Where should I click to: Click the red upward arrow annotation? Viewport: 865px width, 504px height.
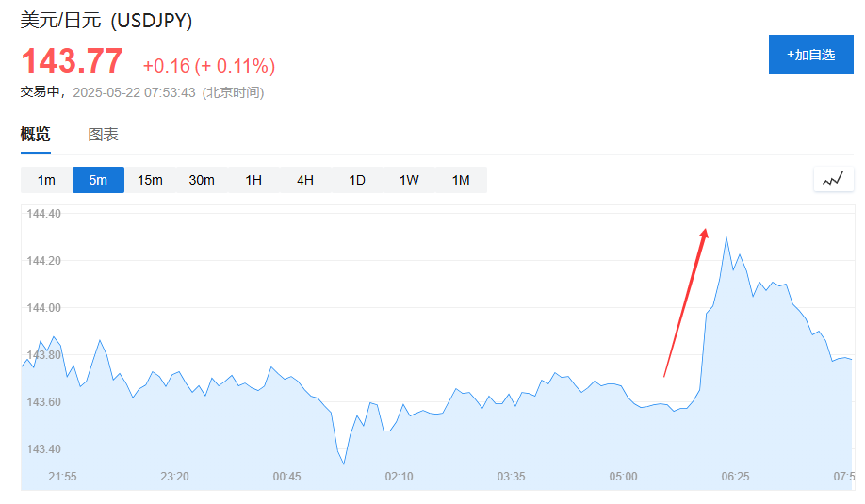(686, 301)
